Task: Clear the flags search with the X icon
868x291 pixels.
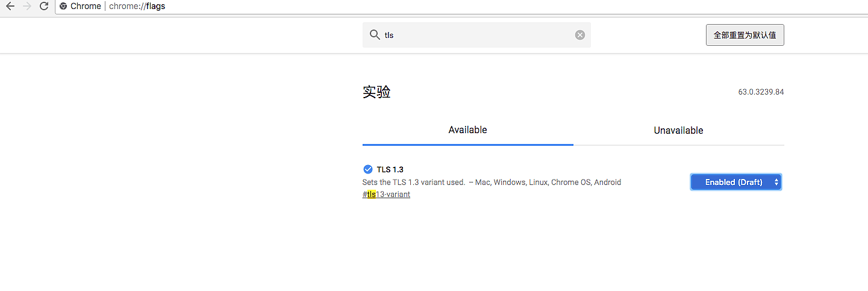Action: click(x=580, y=35)
